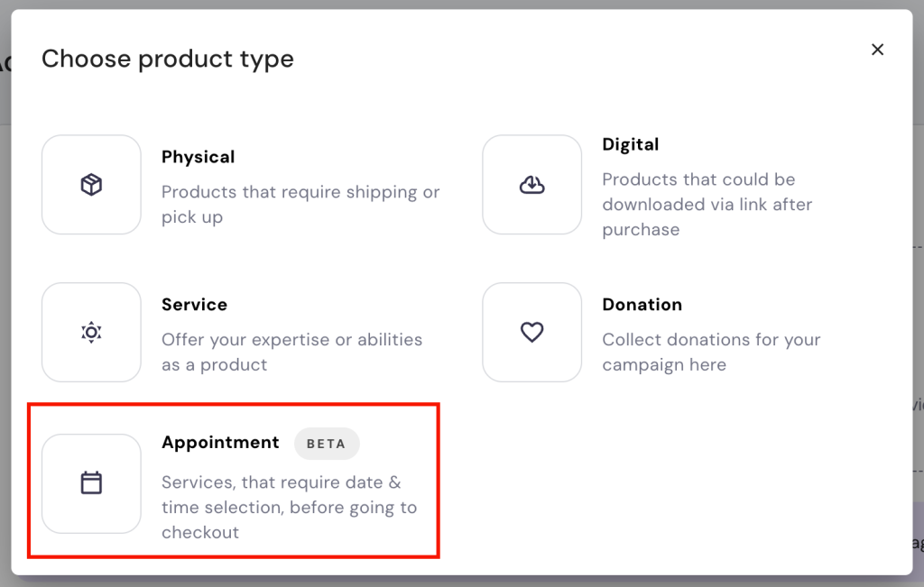
Task: Dismiss the dialog with the X button
Action: [877, 50]
